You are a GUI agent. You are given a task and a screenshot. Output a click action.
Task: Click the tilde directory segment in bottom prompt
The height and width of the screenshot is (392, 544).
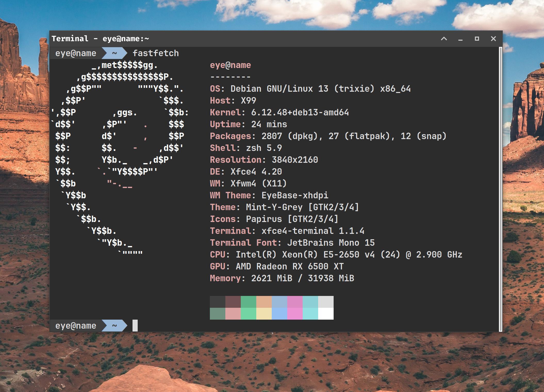114,326
